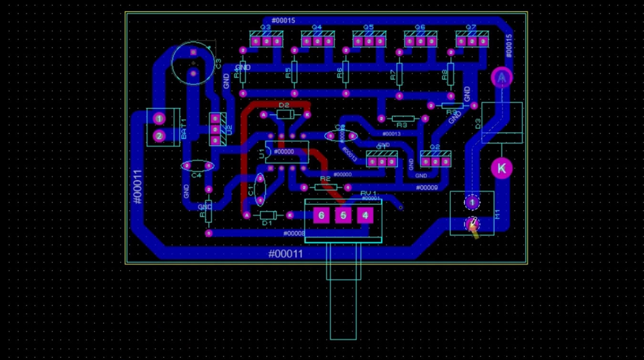Select the R9 resistor label
644x360 pixels.
point(451,112)
